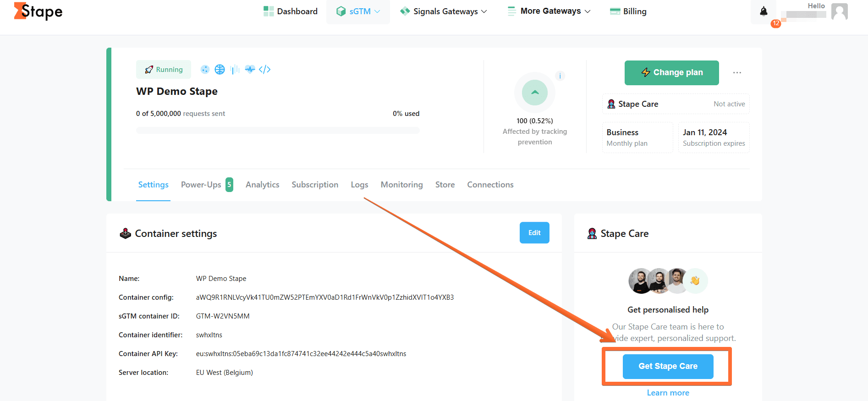This screenshot has width=868, height=401.
Task: Open the user avatar profile
Action: [840, 11]
